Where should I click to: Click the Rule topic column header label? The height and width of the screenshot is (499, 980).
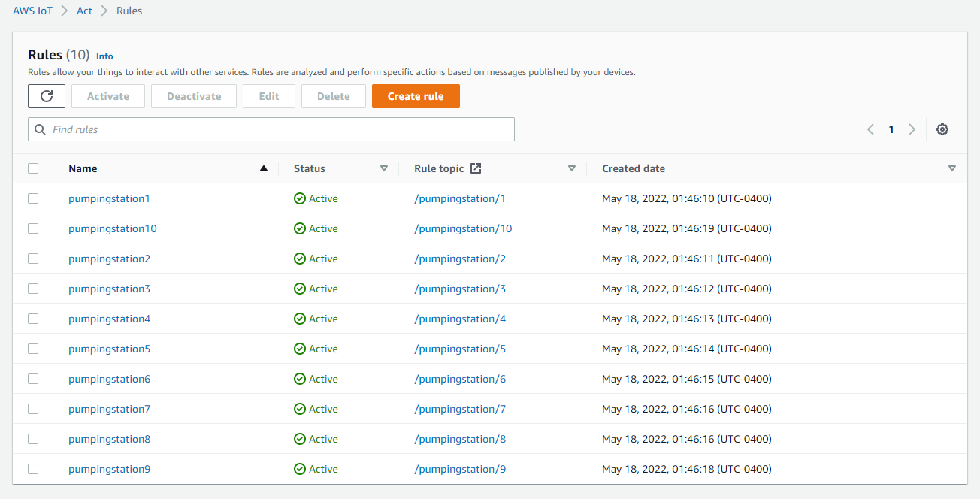click(x=439, y=168)
